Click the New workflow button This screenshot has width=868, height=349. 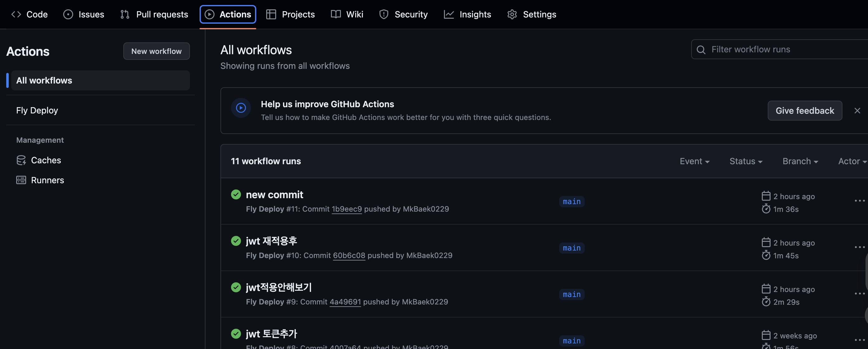point(156,51)
